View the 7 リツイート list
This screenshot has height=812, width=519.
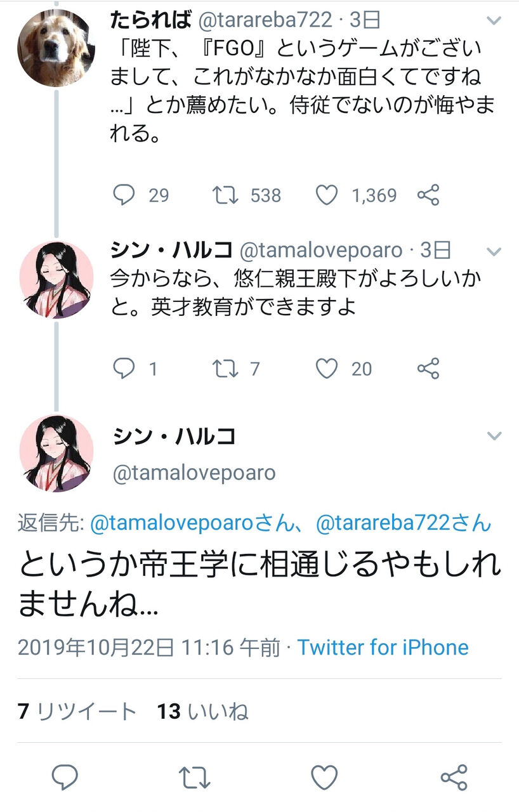pos(77,711)
